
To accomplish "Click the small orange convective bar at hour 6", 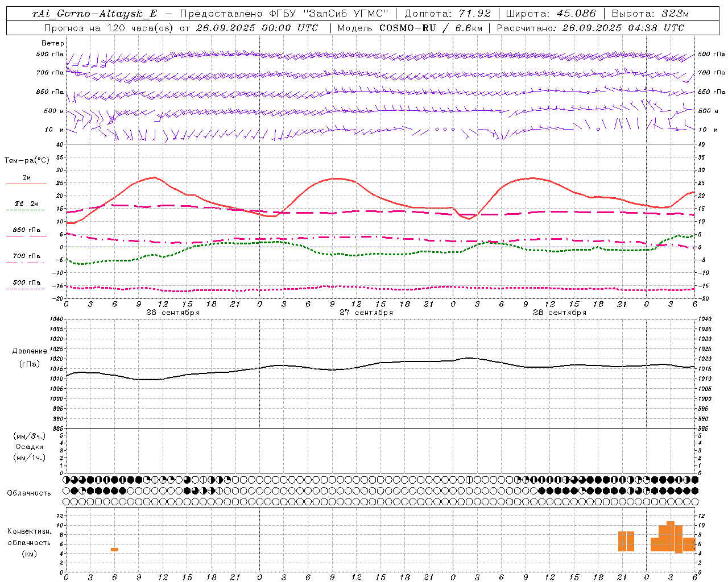I will tap(114, 550).
